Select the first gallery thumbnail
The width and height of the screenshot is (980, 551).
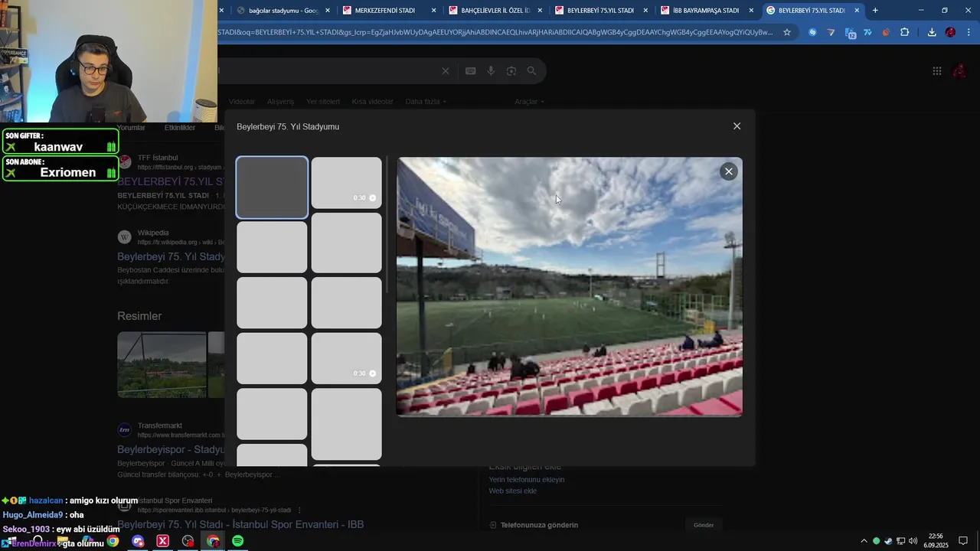272,187
